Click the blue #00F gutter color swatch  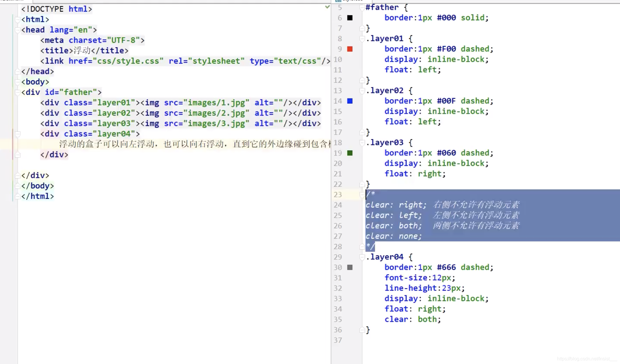(350, 101)
